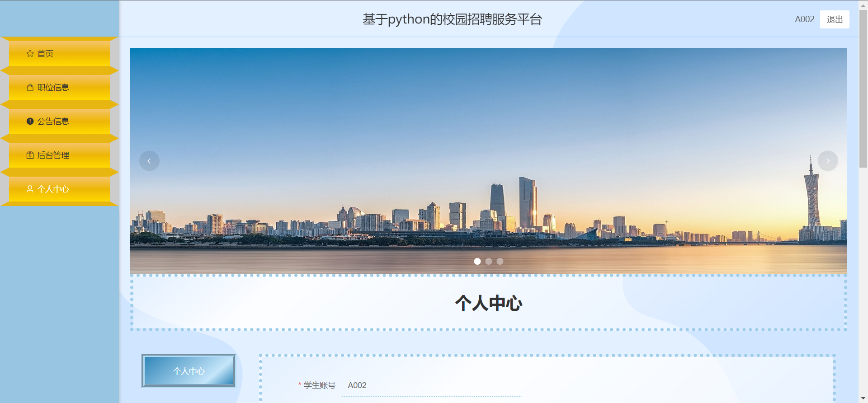Click the user icon beside 个人中心

click(x=30, y=189)
